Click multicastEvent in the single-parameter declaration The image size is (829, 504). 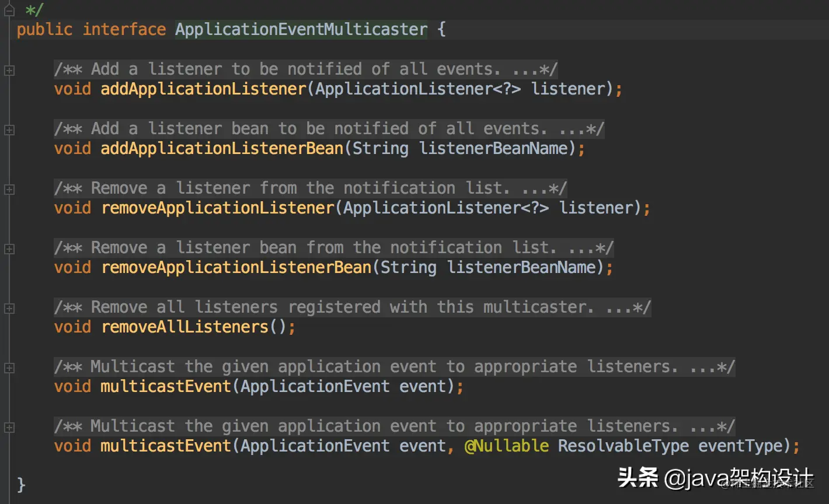tap(166, 387)
